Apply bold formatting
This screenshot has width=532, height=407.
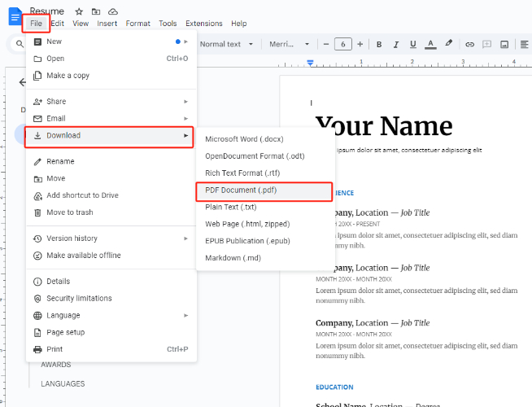[x=379, y=44]
